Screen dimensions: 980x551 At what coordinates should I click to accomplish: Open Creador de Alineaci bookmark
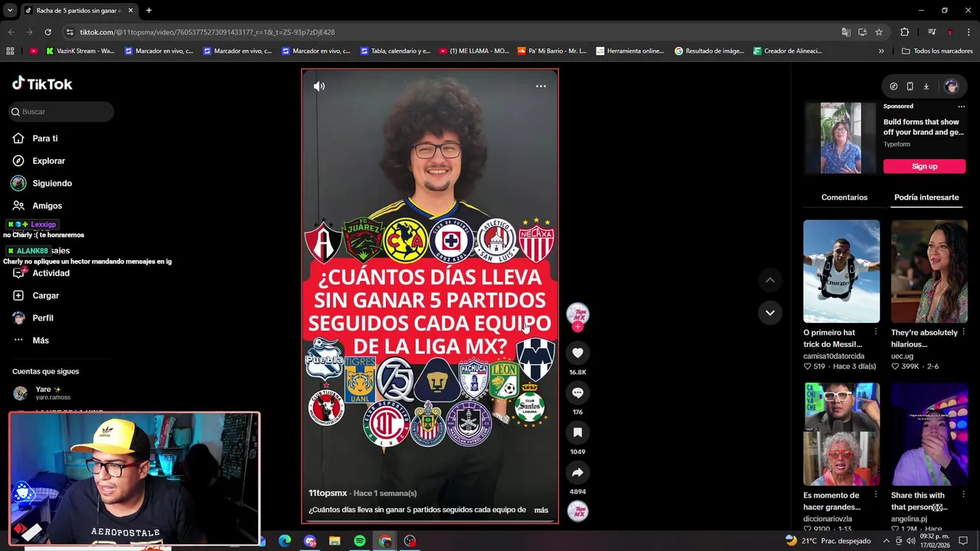tap(788, 51)
